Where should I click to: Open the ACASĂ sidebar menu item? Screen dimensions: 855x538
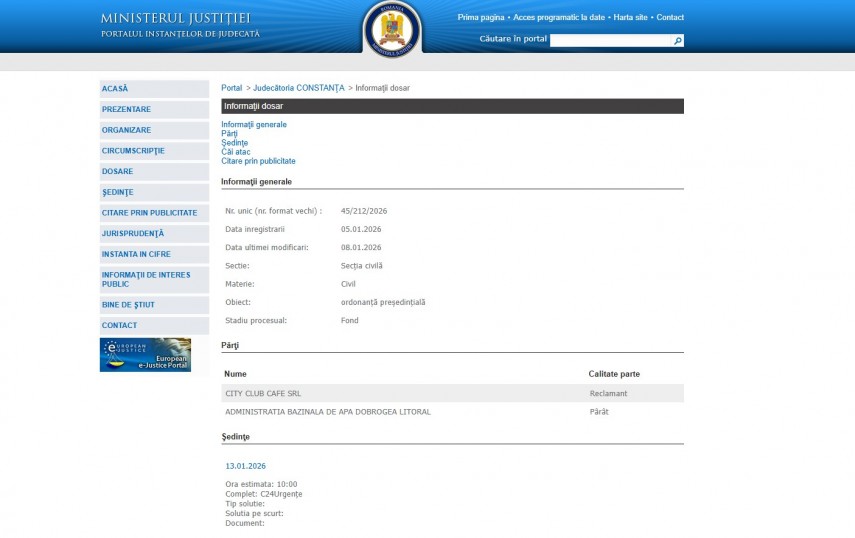pyautogui.click(x=115, y=89)
